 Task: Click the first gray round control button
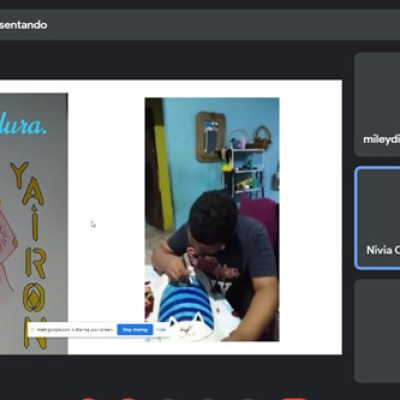click(x=168, y=399)
